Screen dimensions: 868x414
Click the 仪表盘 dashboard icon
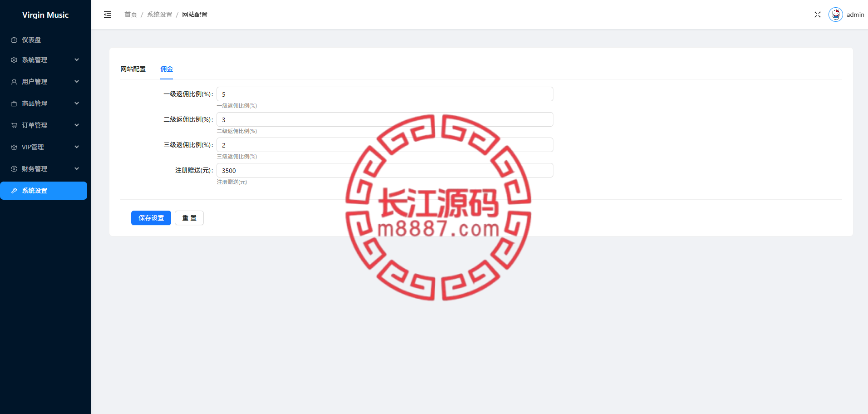(14, 40)
